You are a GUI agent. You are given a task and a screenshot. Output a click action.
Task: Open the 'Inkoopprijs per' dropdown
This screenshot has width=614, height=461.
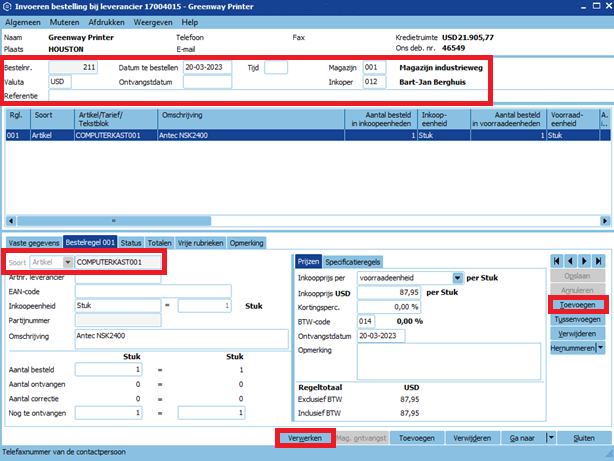[457, 278]
